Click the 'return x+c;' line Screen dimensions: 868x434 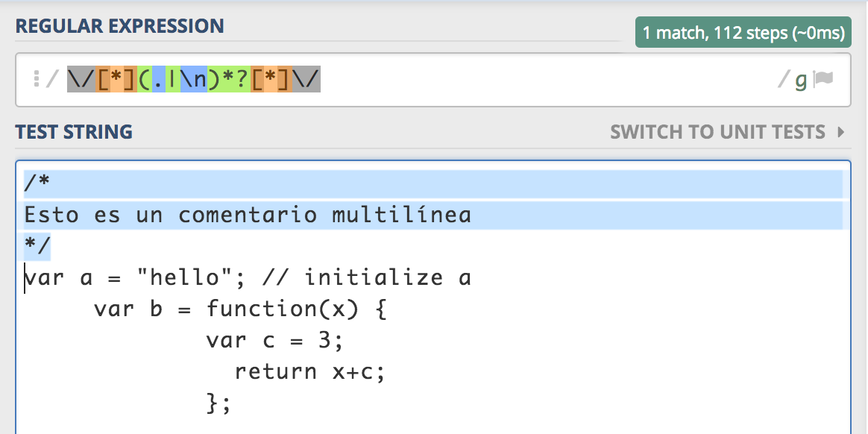[x=309, y=371]
